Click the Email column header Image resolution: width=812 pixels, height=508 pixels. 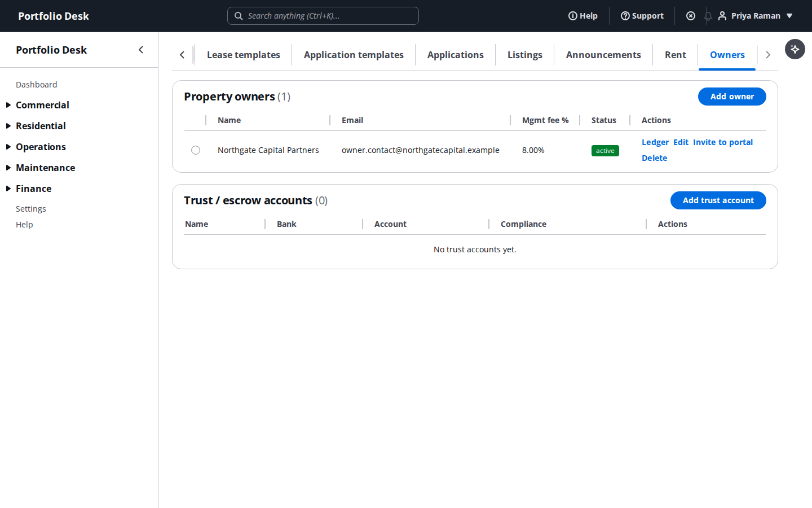coord(352,120)
